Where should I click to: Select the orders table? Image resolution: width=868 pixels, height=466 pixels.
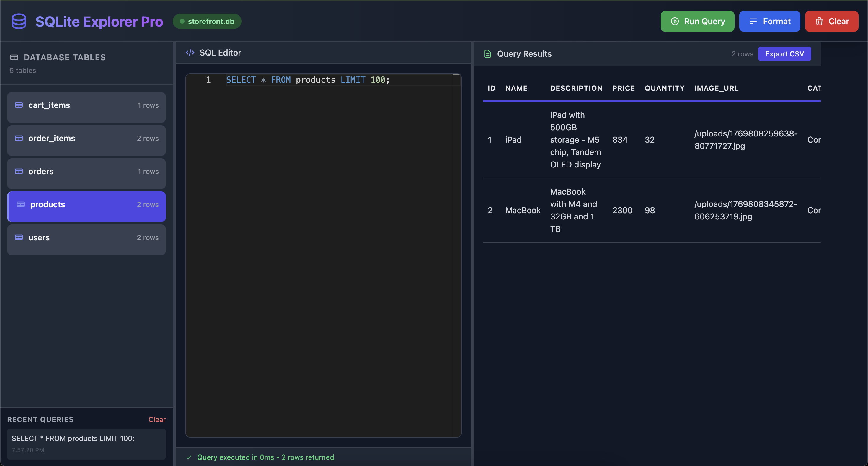tap(86, 172)
